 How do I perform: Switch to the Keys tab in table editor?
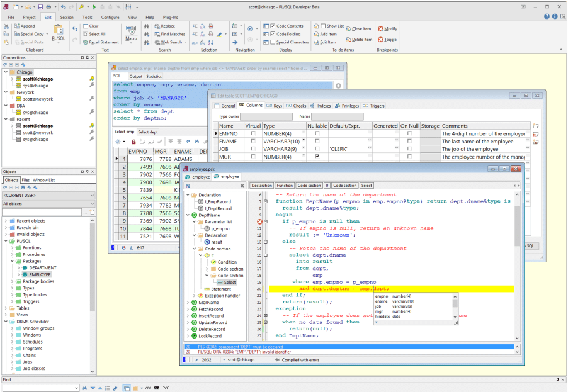point(277,106)
